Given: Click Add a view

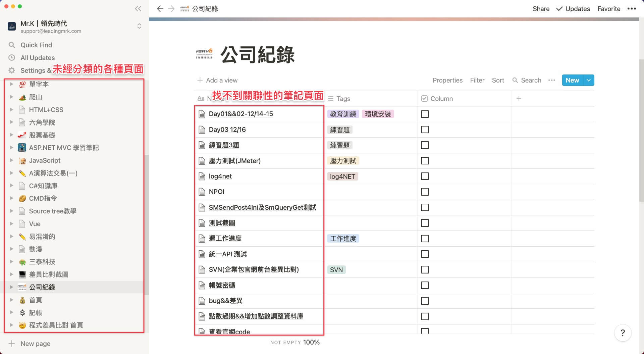Looking at the screenshot, I should [x=217, y=80].
